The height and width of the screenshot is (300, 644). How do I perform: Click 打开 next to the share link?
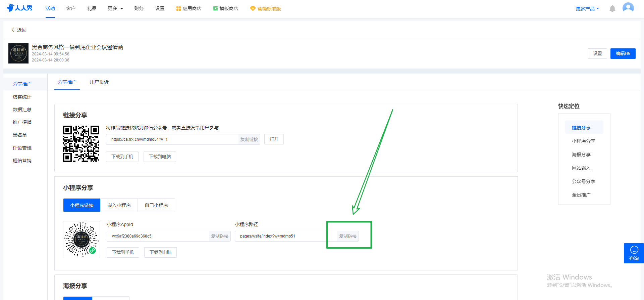274,139
